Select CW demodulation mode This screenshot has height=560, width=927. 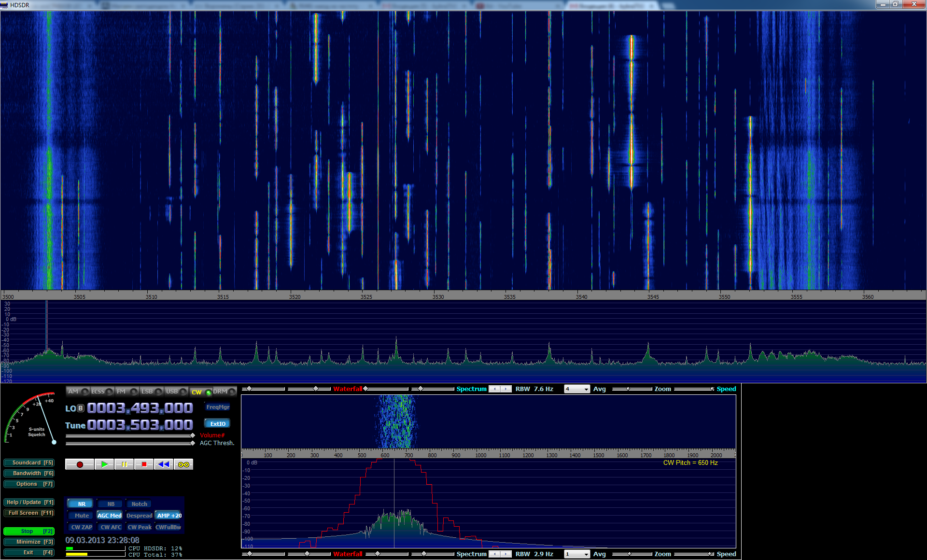click(200, 392)
